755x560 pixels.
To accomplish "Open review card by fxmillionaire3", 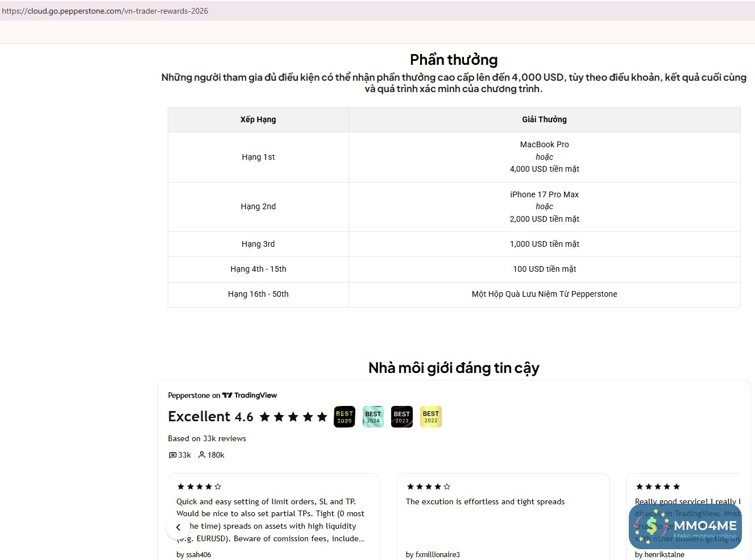I will tap(503, 516).
